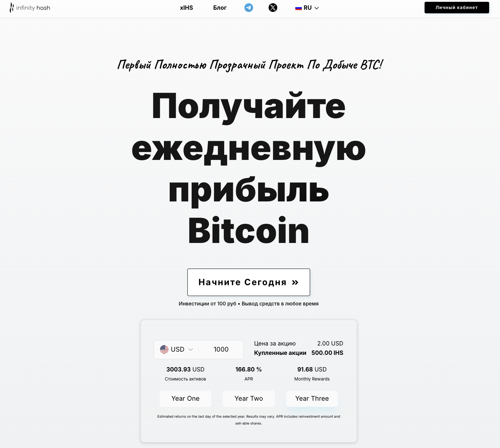Open the Telegram channel icon
The height and width of the screenshot is (448, 500).
(249, 8)
